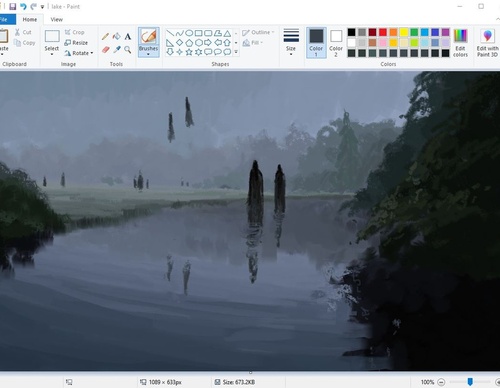Click the zoom out minus button
This screenshot has width=500, height=388.
(x=441, y=382)
